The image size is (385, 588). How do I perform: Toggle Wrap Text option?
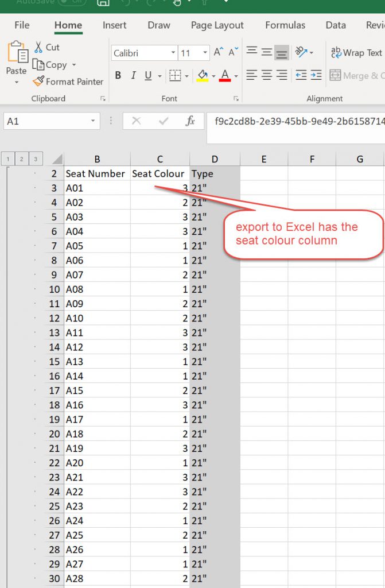[x=356, y=53]
